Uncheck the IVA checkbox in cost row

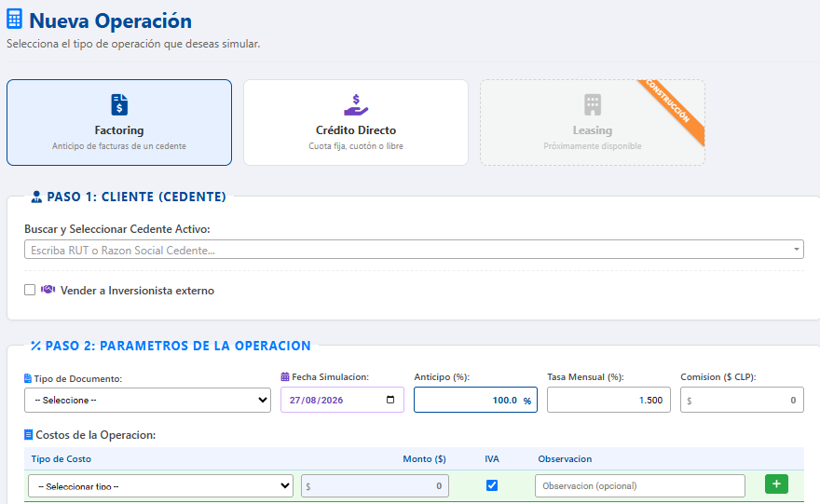(x=492, y=485)
